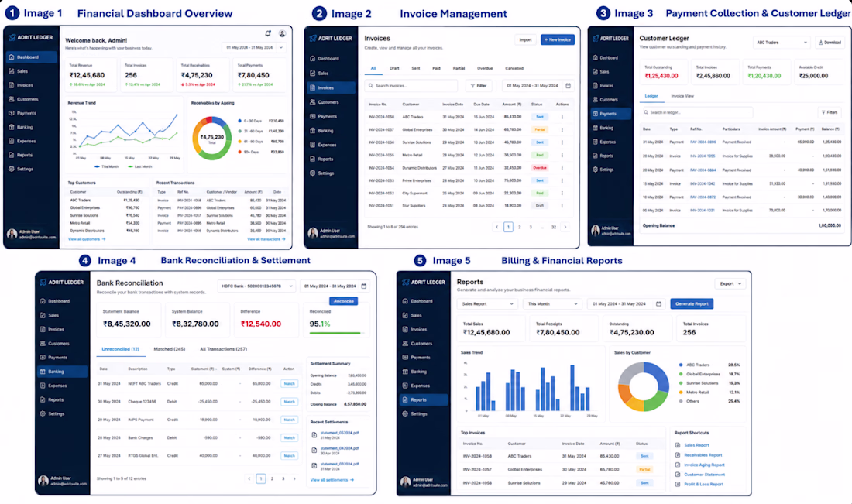Image resolution: width=852 pixels, height=504 pixels.
Task: Click Match for Bank Charges in Image 4
Action: coord(289,437)
